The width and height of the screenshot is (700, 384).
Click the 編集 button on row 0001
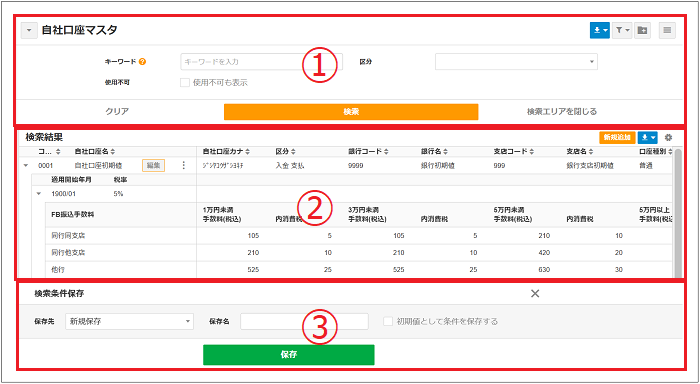point(154,166)
